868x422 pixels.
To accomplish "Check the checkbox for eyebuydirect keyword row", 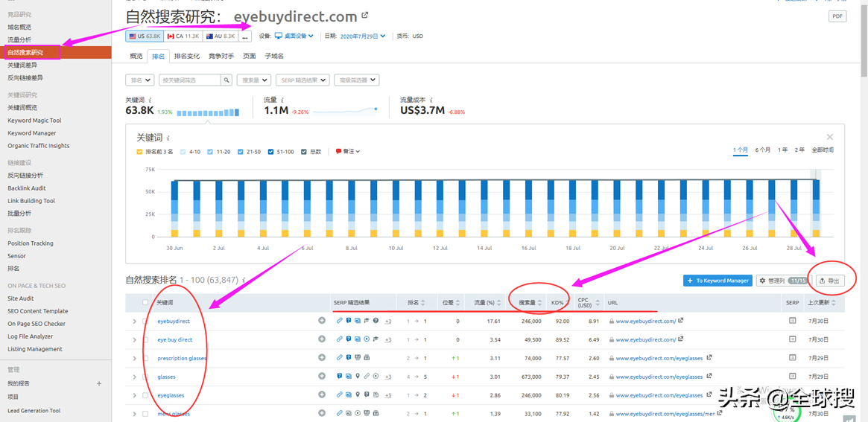I will coord(145,321).
